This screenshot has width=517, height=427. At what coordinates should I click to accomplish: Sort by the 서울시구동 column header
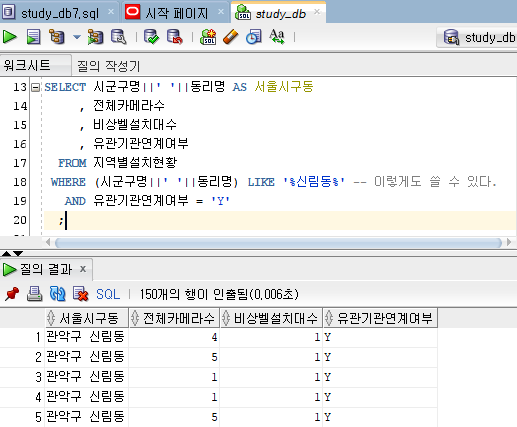coord(87,318)
